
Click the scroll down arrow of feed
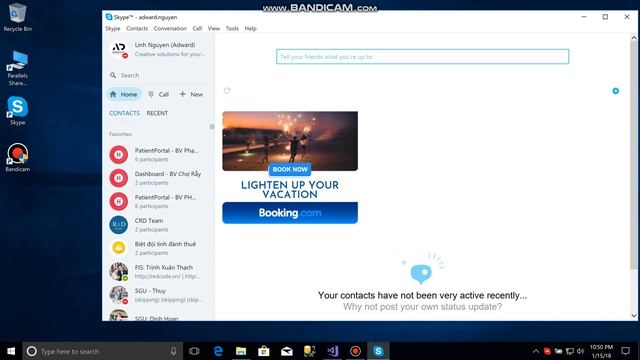point(633,316)
